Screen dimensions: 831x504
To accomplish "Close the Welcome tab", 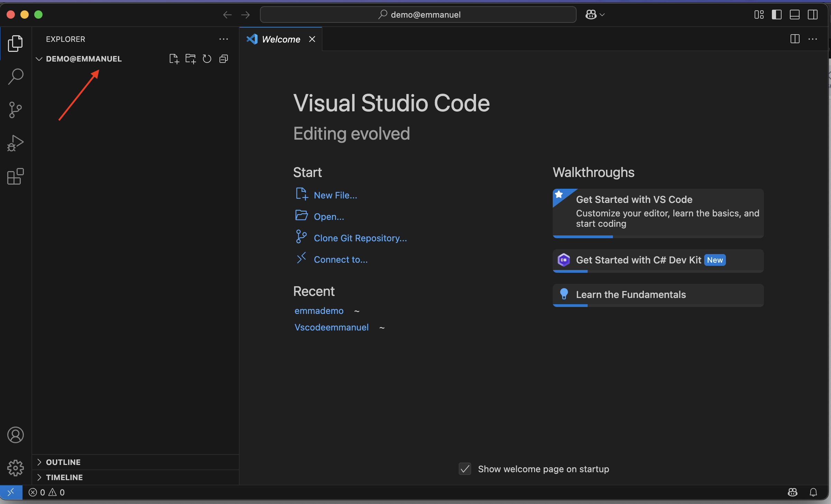I will point(312,39).
